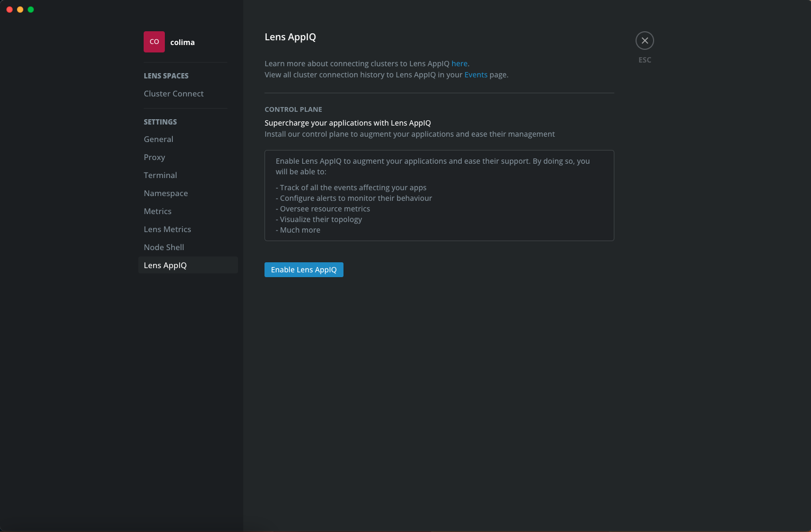Click the Enable Lens AppIQ button
The width and height of the screenshot is (811, 532).
click(x=304, y=270)
